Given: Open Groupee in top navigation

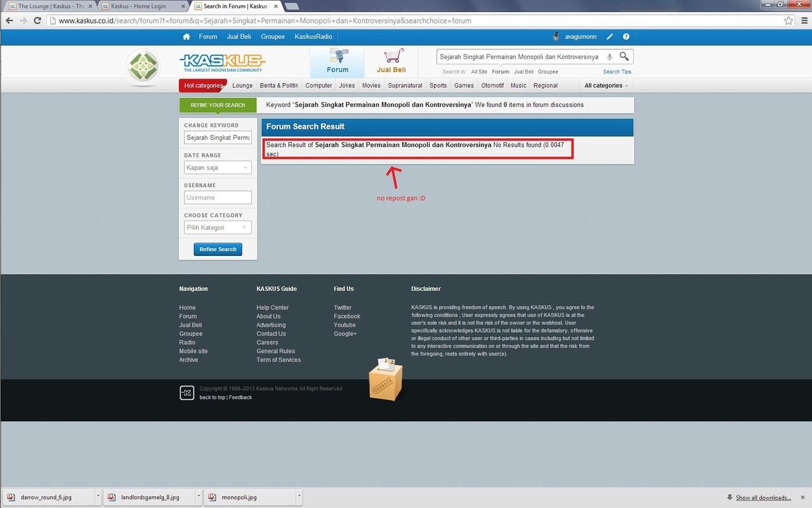Looking at the screenshot, I should 273,37.
